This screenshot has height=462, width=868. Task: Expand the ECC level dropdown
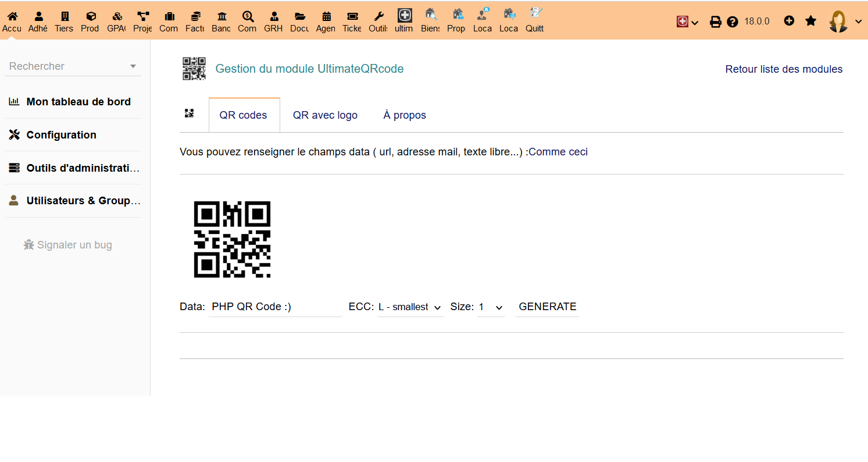coord(410,307)
